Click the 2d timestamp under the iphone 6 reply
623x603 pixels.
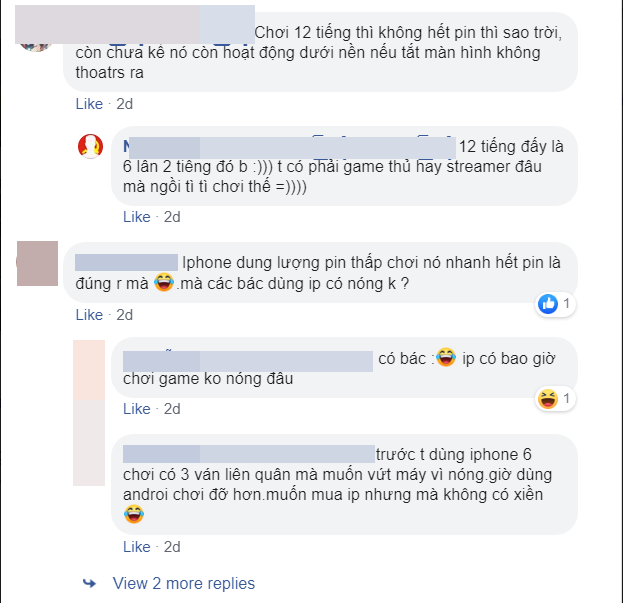point(172,547)
